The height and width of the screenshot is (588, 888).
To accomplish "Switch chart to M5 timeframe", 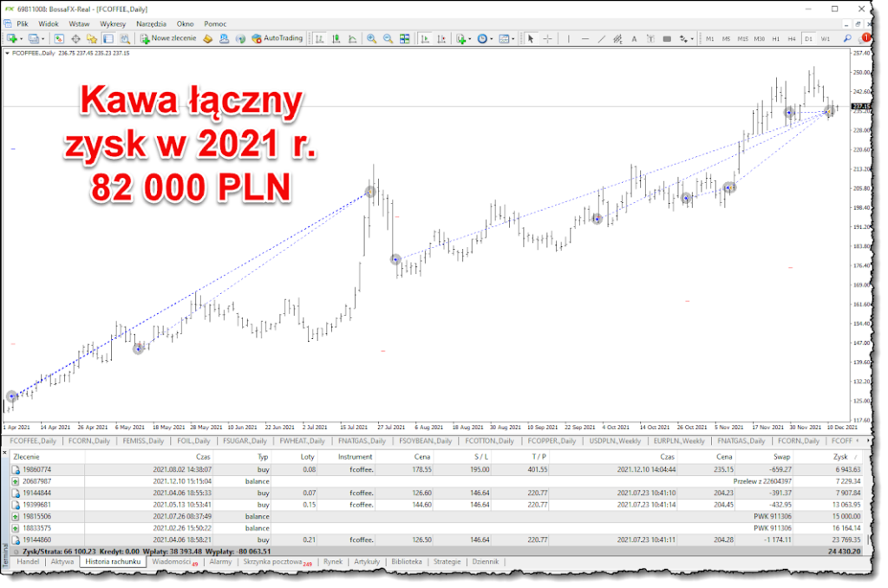I will pos(726,38).
